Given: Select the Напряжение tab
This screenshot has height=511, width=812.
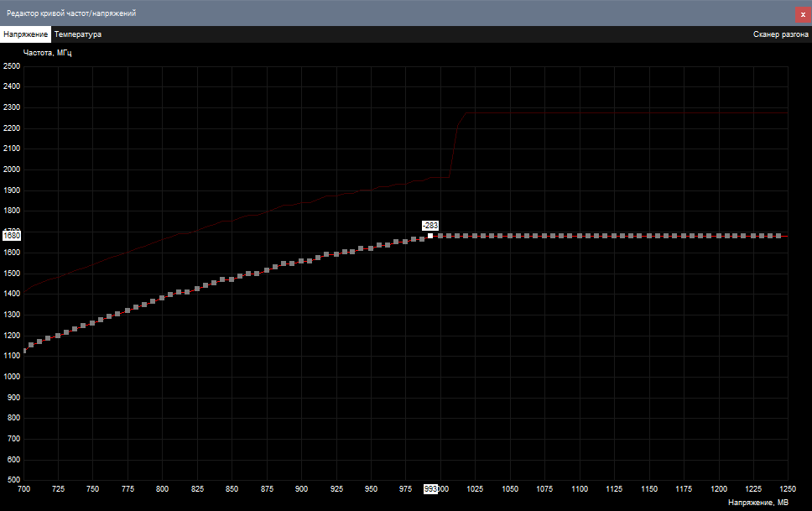Looking at the screenshot, I should 25,34.
